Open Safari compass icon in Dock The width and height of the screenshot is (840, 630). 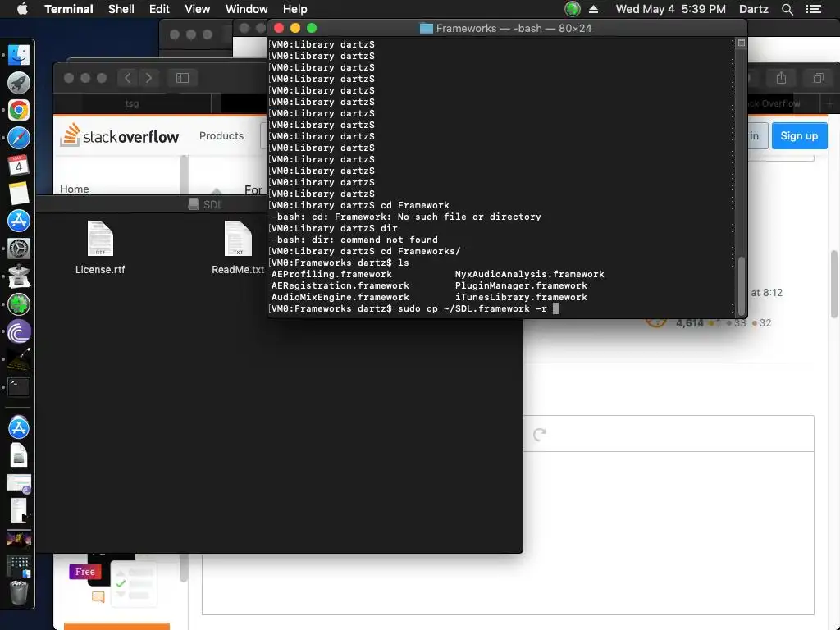point(19,138)
